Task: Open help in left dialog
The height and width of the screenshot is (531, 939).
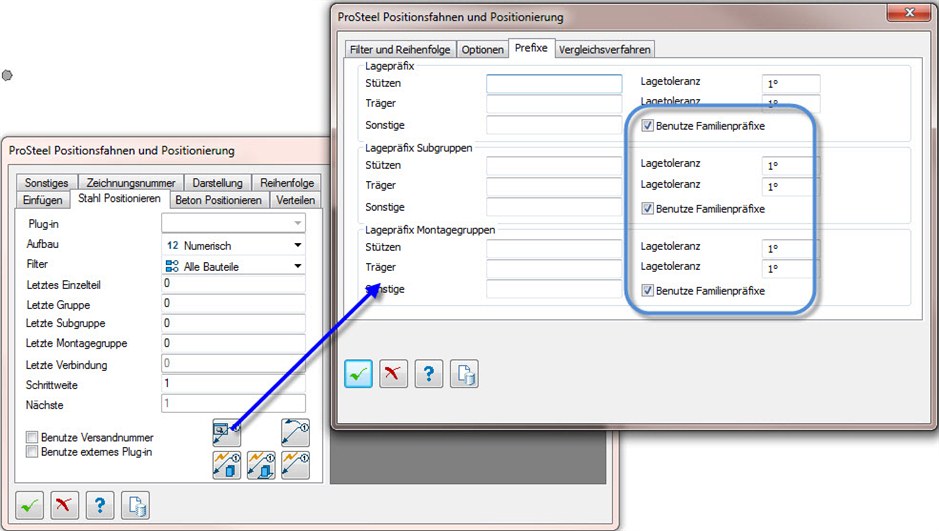Action: pyautogui.click(x=100, y=506)
